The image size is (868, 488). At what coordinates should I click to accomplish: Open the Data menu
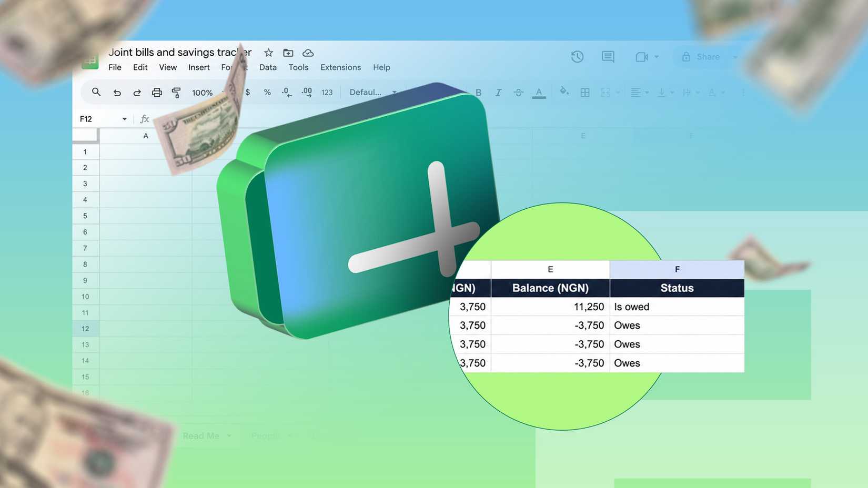pos(268,67)
